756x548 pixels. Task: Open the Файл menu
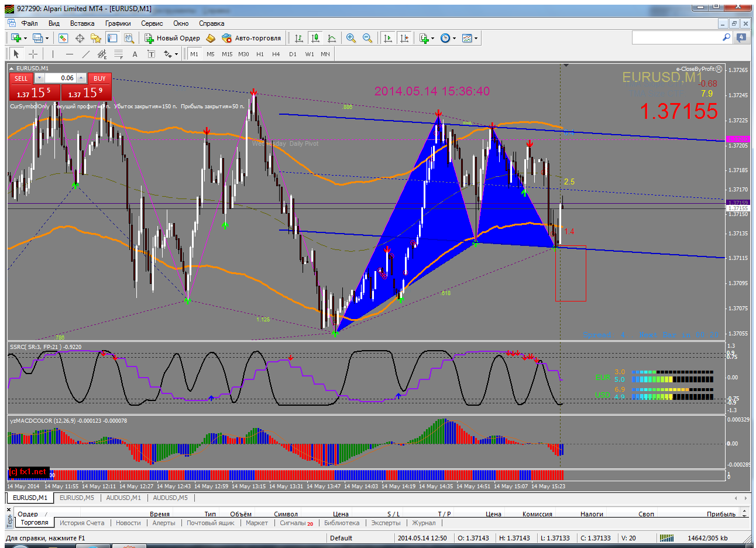[x=29, y=23]
